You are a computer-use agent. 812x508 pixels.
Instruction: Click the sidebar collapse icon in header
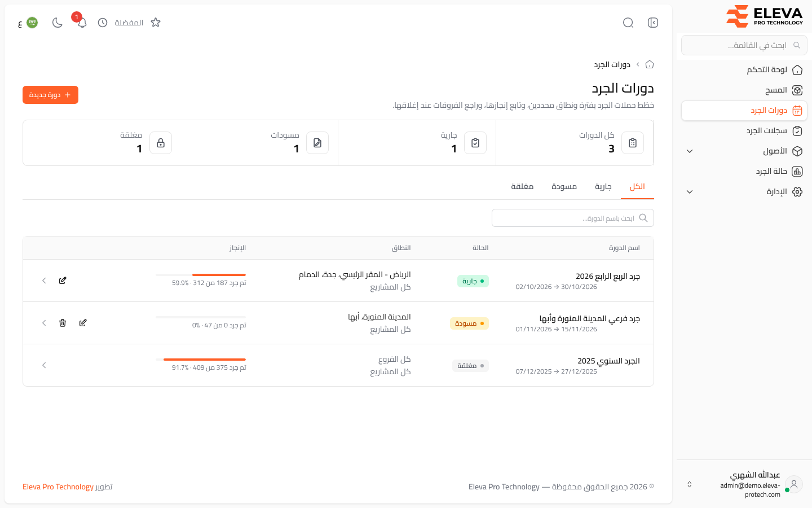tap(653, 23)
